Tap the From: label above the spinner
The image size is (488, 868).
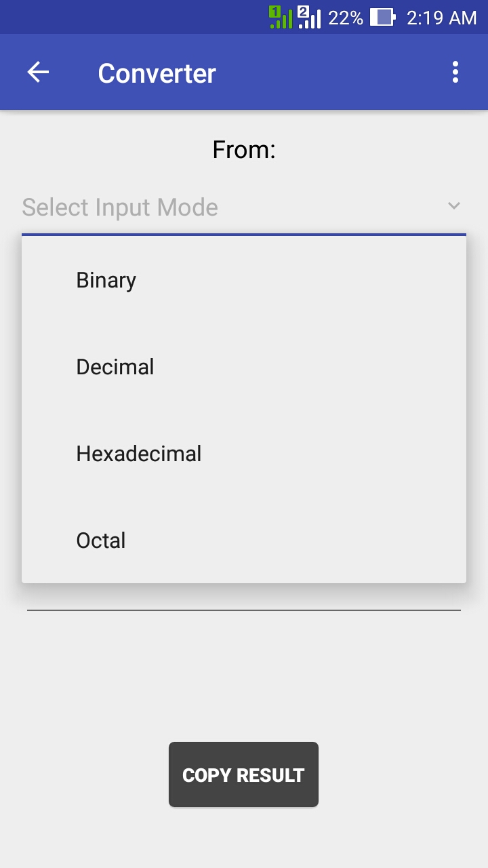point(243,149)
